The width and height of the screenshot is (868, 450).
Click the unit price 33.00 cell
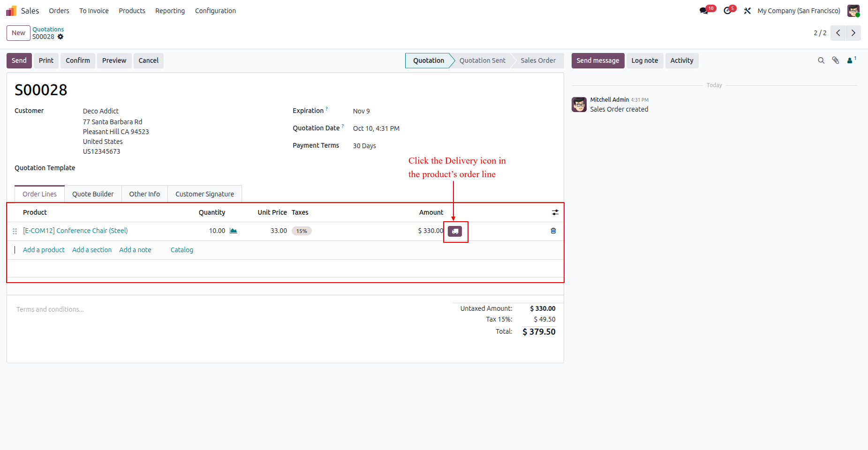[x=279, y=231]
